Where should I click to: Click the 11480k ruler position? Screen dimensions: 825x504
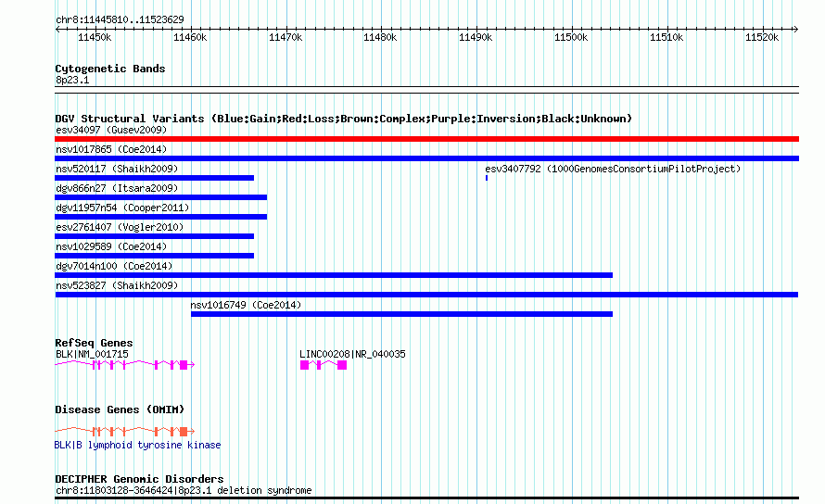coord(380,37)
